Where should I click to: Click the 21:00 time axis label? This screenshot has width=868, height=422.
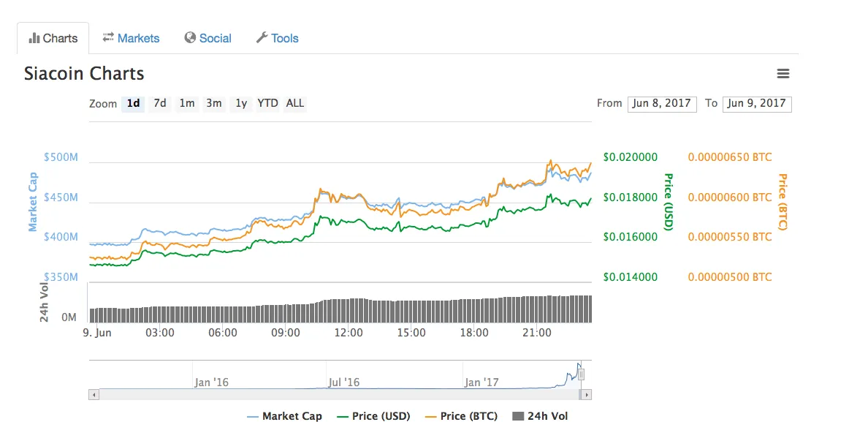pos(537,333)
